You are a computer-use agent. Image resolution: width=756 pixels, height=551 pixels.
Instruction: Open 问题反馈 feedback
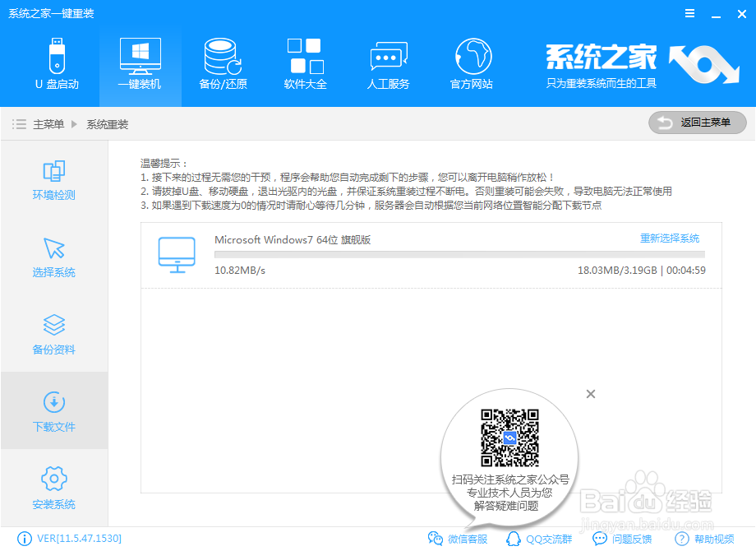(622, 539)
